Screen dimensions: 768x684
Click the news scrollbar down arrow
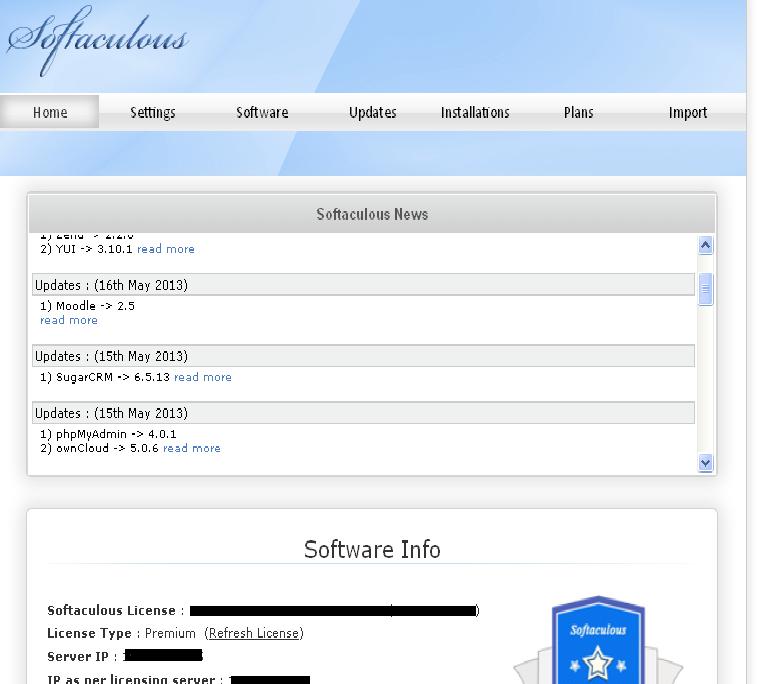tap(705, 463)
